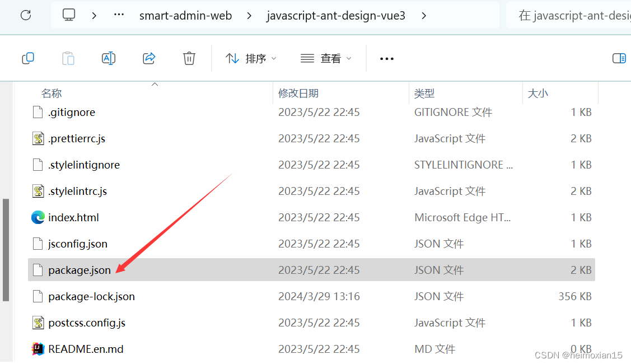
Task: Open the index.html file
Action: (72, 217)
